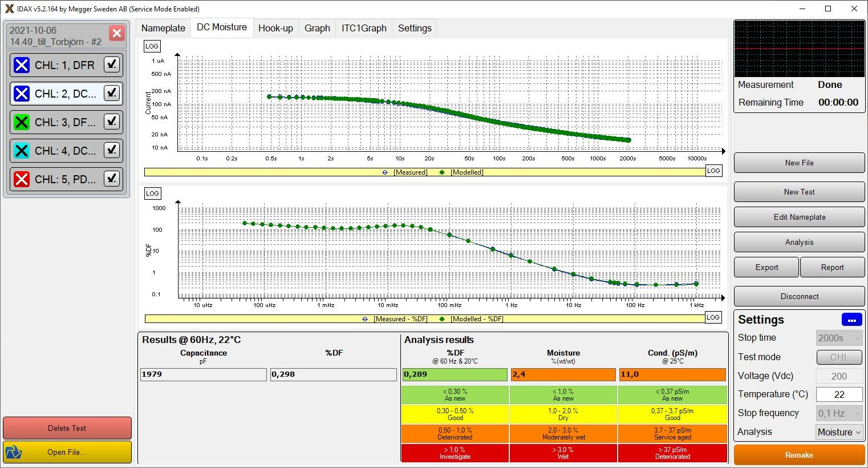Click the blue X icon for CHL: 1, DFR
The width and height of the screenshot is (868, 468).
tap(22, 65)
